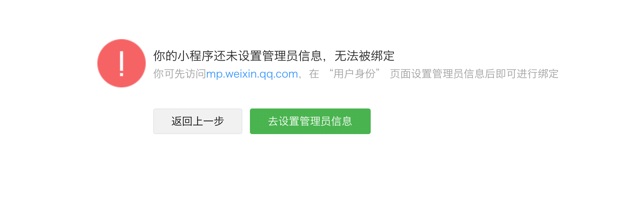The image size is (644, 223).
Task: Open the mp.weixin.qq.com link
Action: tap(252, 74)
